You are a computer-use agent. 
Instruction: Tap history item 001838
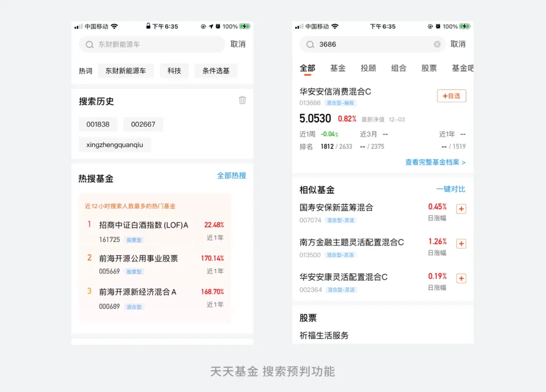pos(98,125)
